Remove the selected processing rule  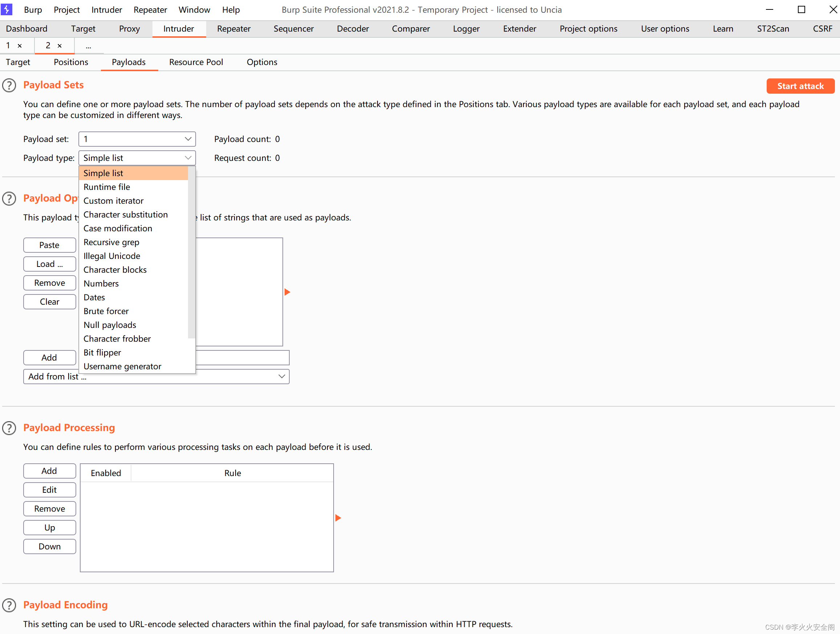50,509
